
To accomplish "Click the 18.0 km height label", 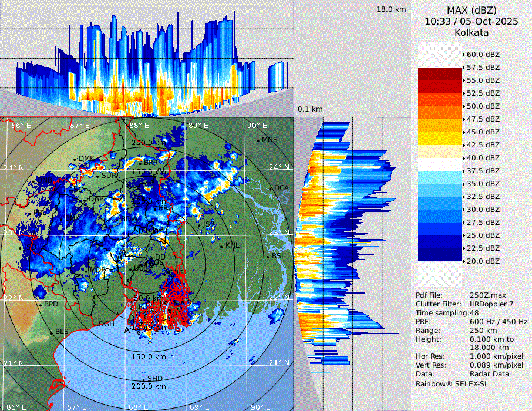I will (x=391, y=9).
